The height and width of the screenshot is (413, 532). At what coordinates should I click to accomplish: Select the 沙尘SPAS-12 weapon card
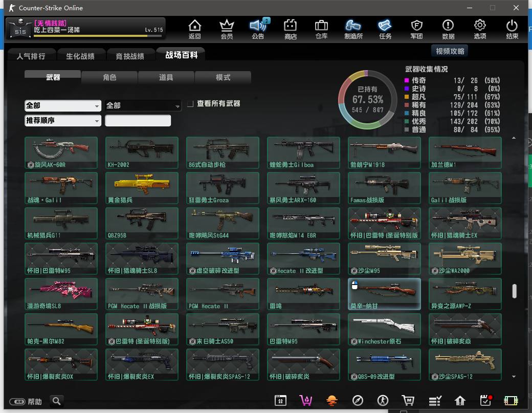[x=465, y=364]
